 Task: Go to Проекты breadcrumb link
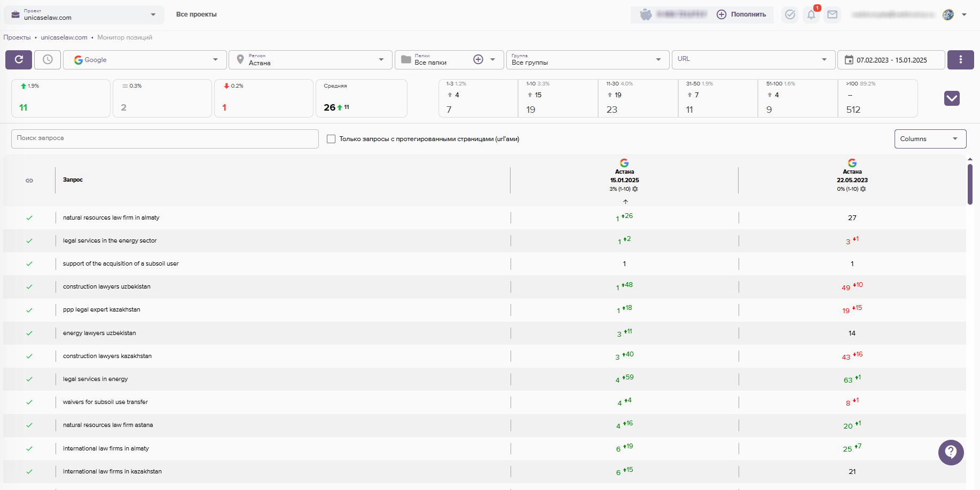[17, 37]
